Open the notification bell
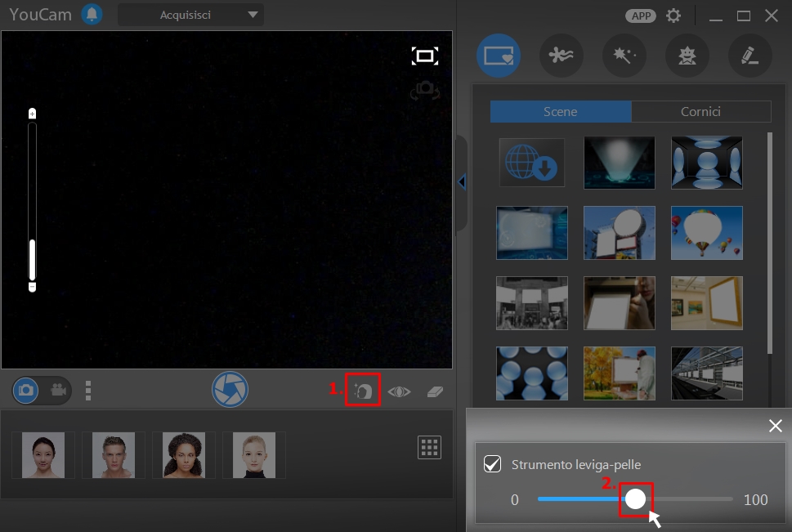This screenshot has height=532, width=792. (92, 14)
